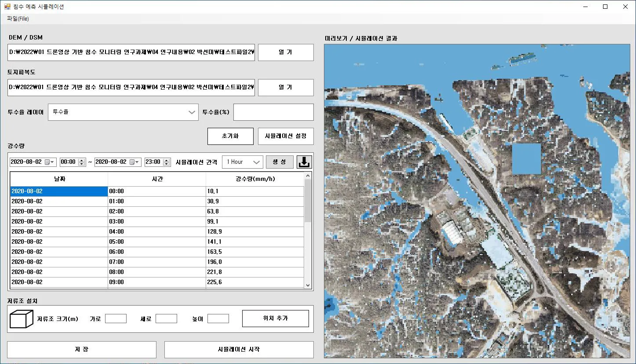Image resolution: width=636 pixels, height=364 pixels.
Task: Click 열기 button for DEM / DSM
Action: 285,52
